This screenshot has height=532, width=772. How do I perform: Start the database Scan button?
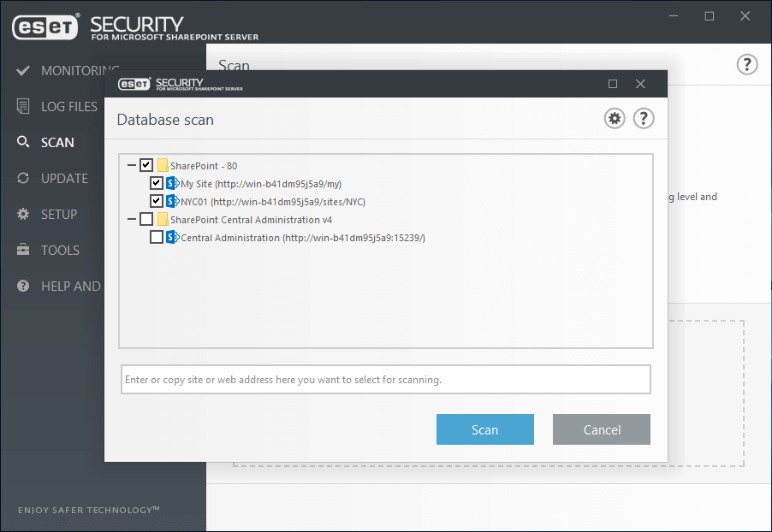tap(485, 429)
